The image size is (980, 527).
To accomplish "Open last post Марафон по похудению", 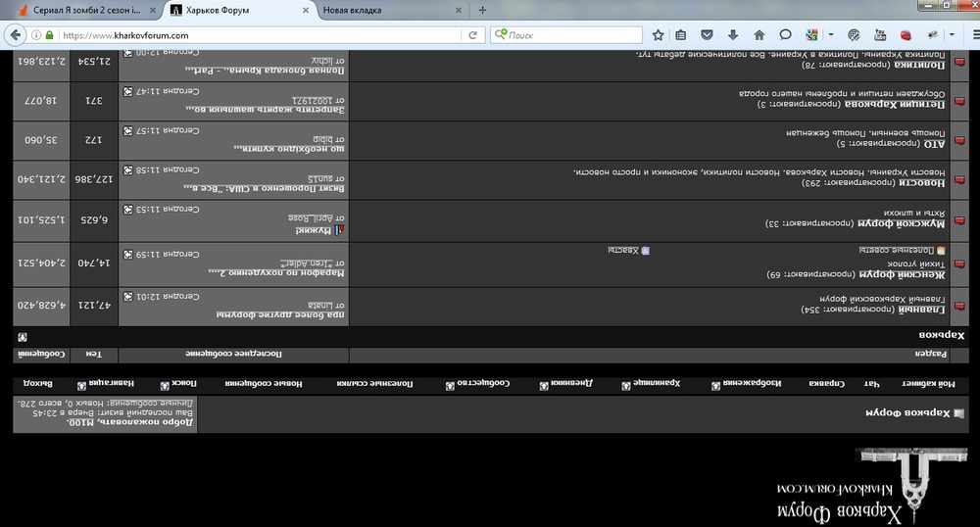I will 276,273.
